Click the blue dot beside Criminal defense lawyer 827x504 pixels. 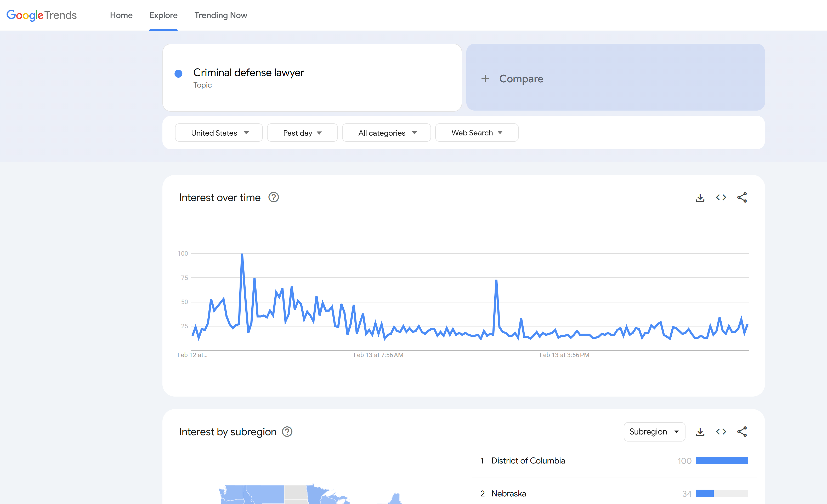pyautogui.click(x=179, y=73)
